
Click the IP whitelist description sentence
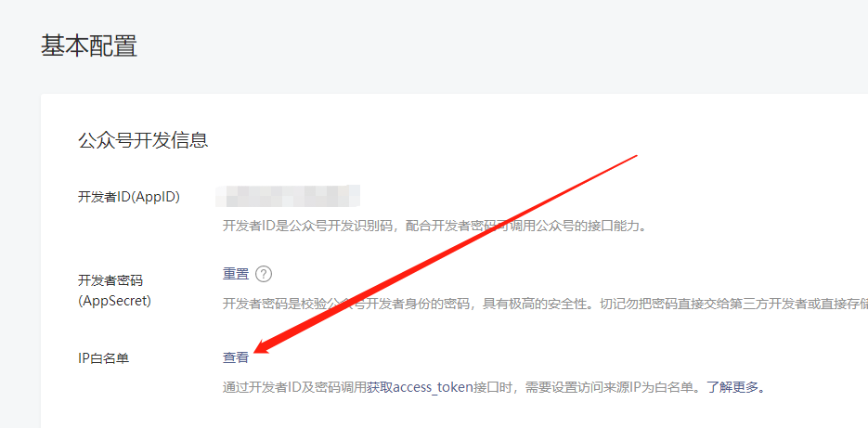pyautogui.click(x=495, y=387)
